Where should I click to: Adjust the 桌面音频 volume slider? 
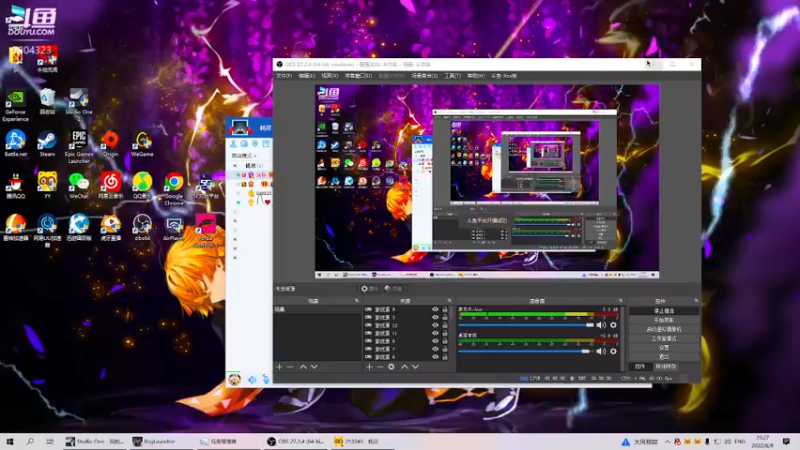[x=524, y=351]
